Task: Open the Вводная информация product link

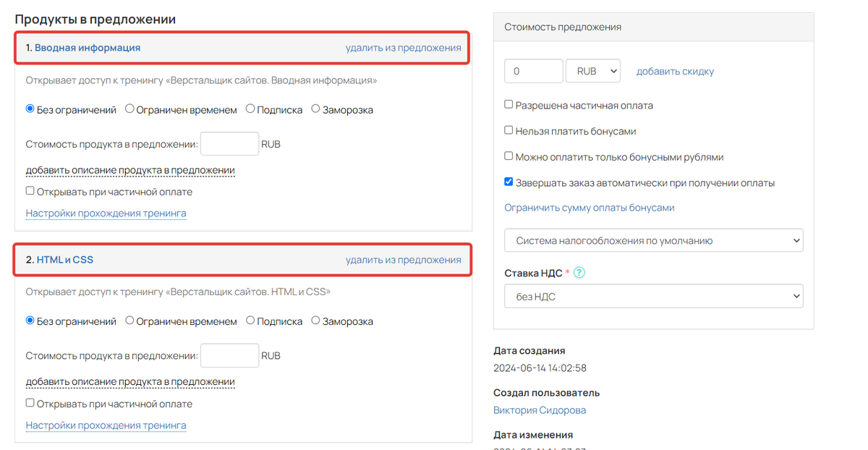Action: pos(88,48)
